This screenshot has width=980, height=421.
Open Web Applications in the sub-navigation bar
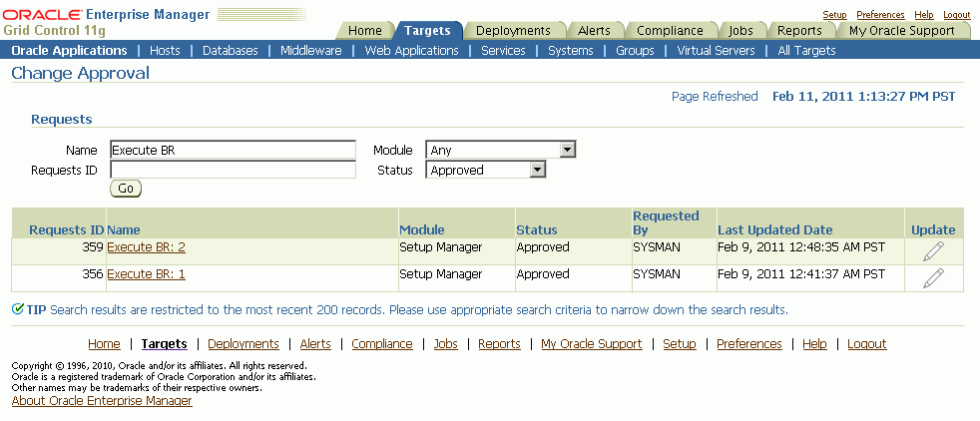(x=412, y=51)
